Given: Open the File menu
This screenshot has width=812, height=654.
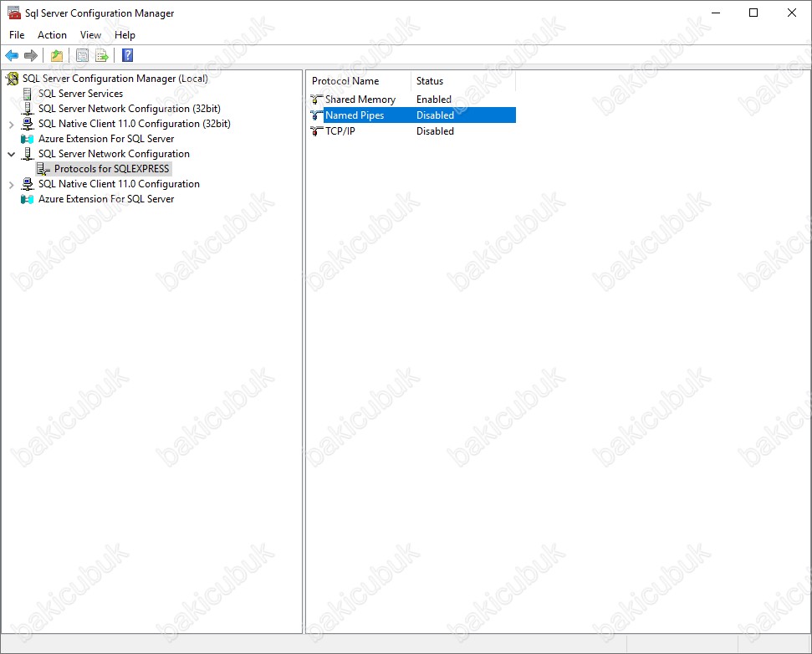Looking at the screenshot, I should [x=17, y=34].
